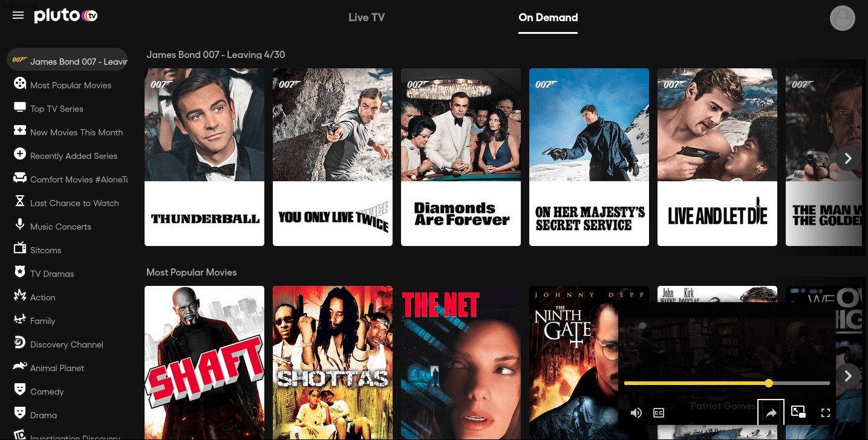Mute the mini player volume
The height and width of the screenshot is (440, 868).
[x=636, y=413]
